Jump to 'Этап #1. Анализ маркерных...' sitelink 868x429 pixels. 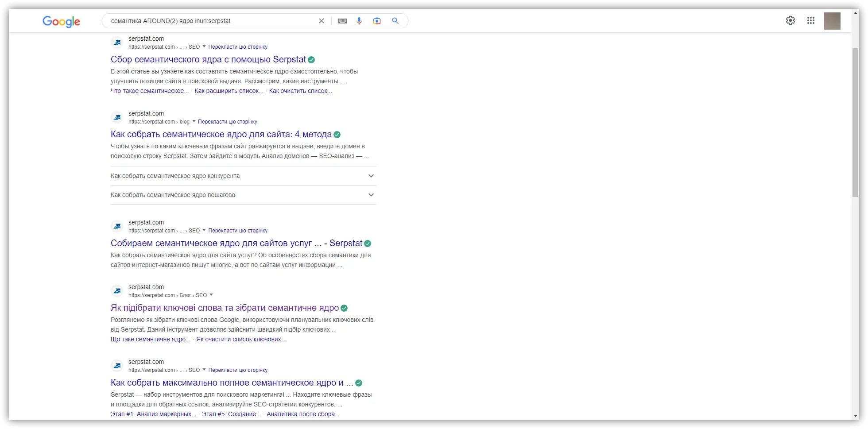pos(153,414)
